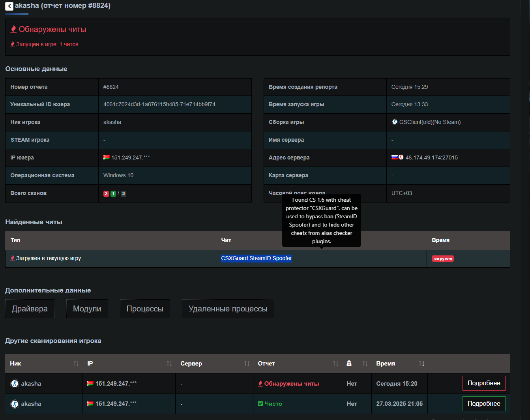The image size is (530, 420).
Task: Open 'Подробнее' for the '27.03.2025 21:05' scan
Action: click(484, 404)
